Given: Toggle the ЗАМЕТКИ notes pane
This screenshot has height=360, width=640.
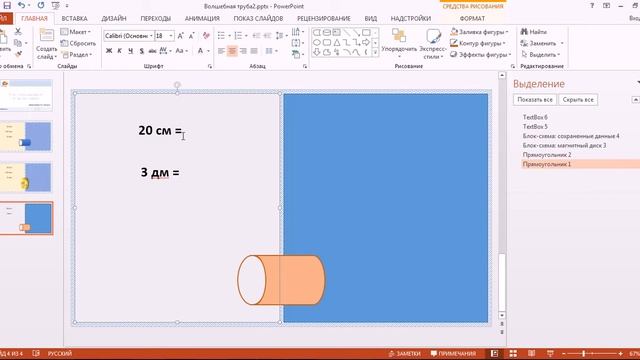Looking at the screenshot, I should click(404, 353).
